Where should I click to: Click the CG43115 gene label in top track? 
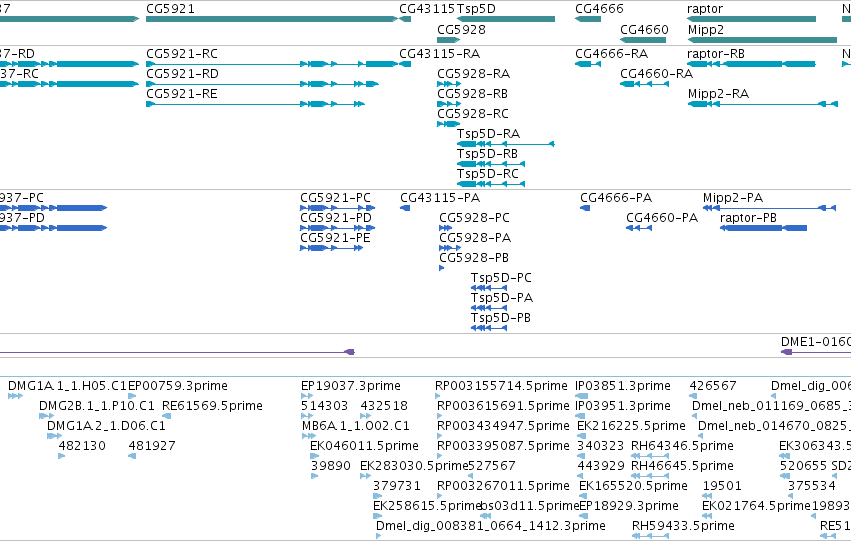click(x=427, y=9)
